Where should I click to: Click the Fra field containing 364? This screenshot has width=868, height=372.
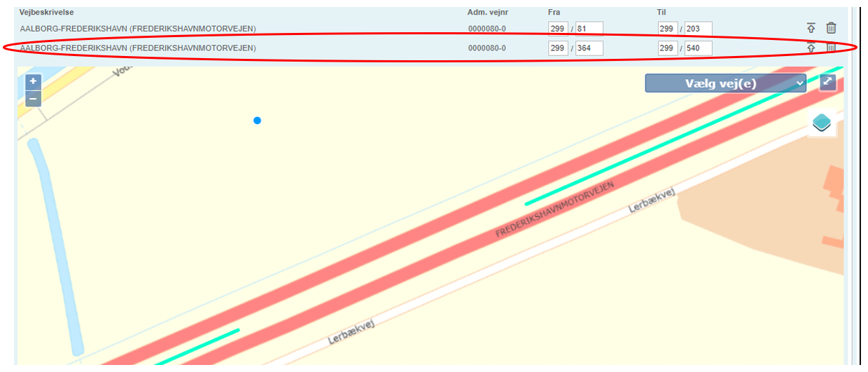tap(589, 48)
